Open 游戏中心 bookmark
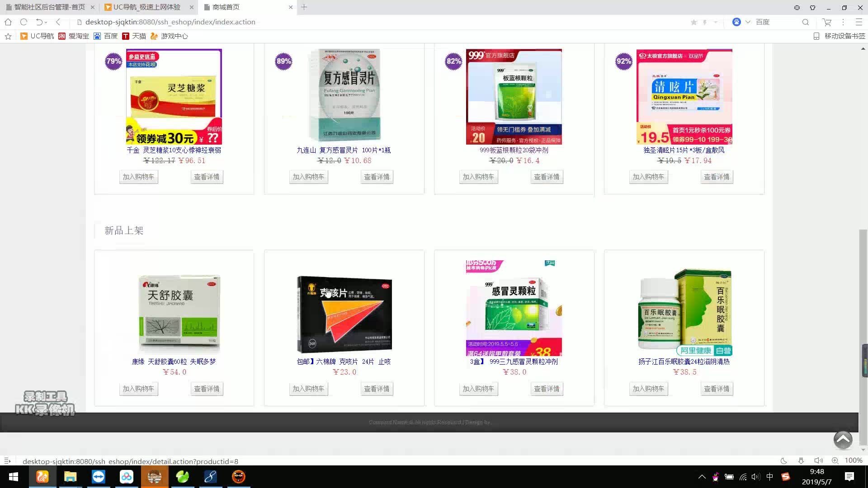 (x=169, y=36)
